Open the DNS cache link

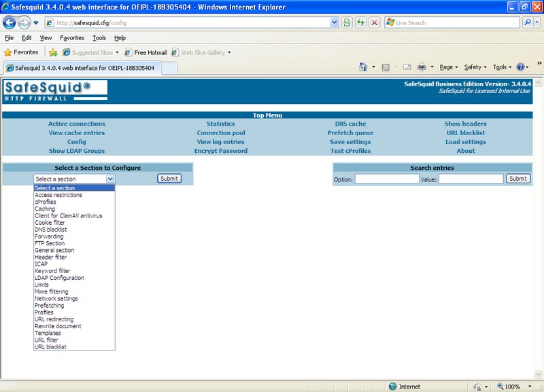click(x=350, y=124)
